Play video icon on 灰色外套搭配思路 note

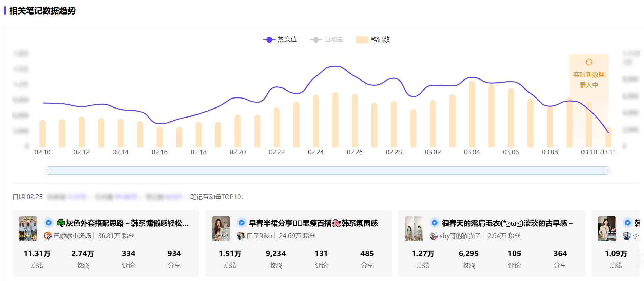[49, 223]
